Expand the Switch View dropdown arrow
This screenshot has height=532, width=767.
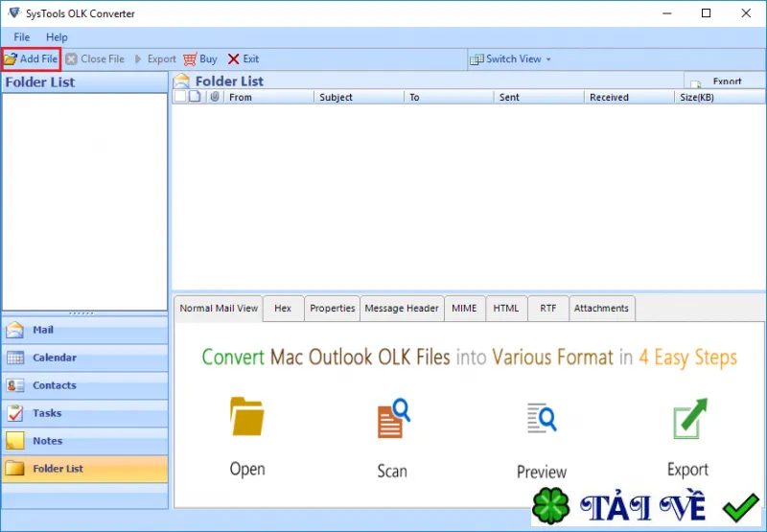[x=548, y=59]
